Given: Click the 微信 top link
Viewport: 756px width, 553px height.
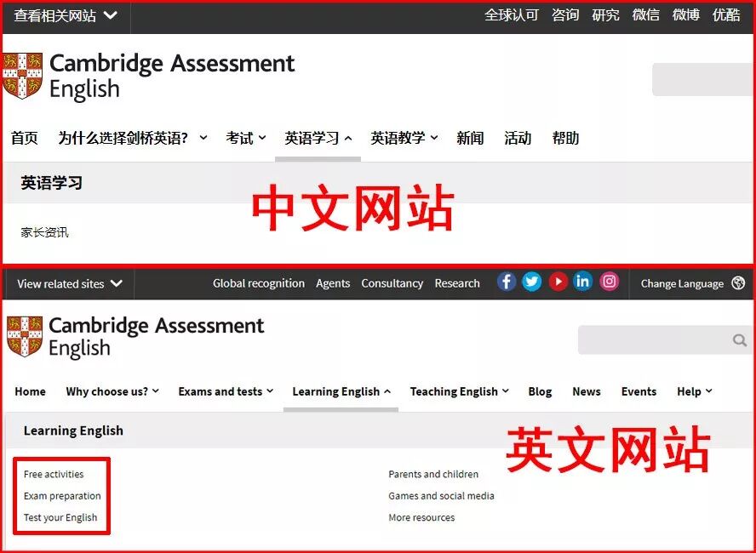Looking at the screenshot, I should click(646, 15).
